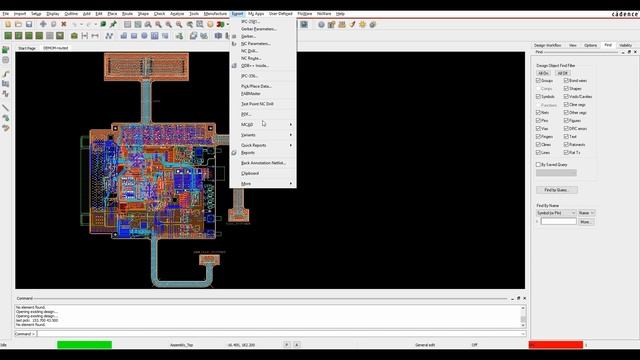Uncheck the Shapes checkbox
Image resolution: width=640 pixels, height=360 pixels.
pyautogui.click(x=566, y=88)
